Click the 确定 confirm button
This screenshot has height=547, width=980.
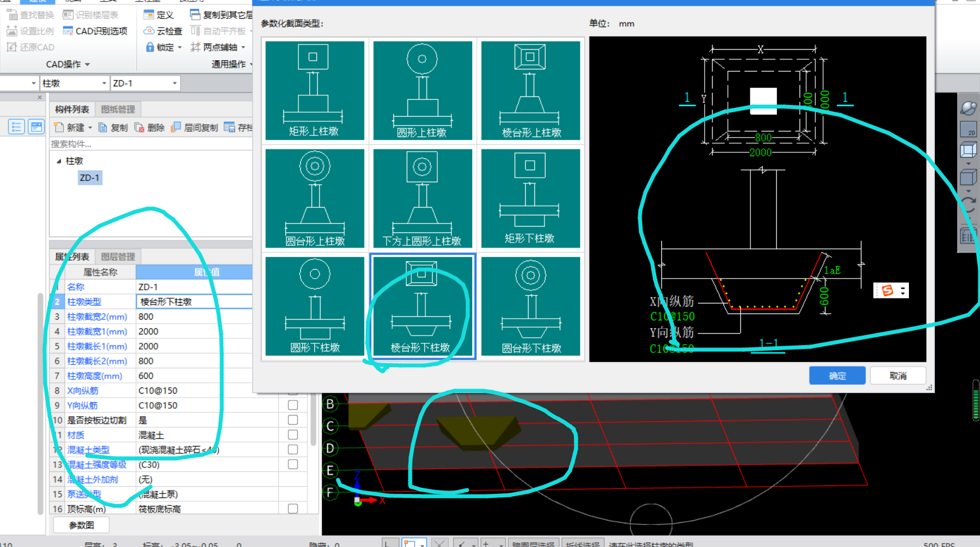(837, 376)
